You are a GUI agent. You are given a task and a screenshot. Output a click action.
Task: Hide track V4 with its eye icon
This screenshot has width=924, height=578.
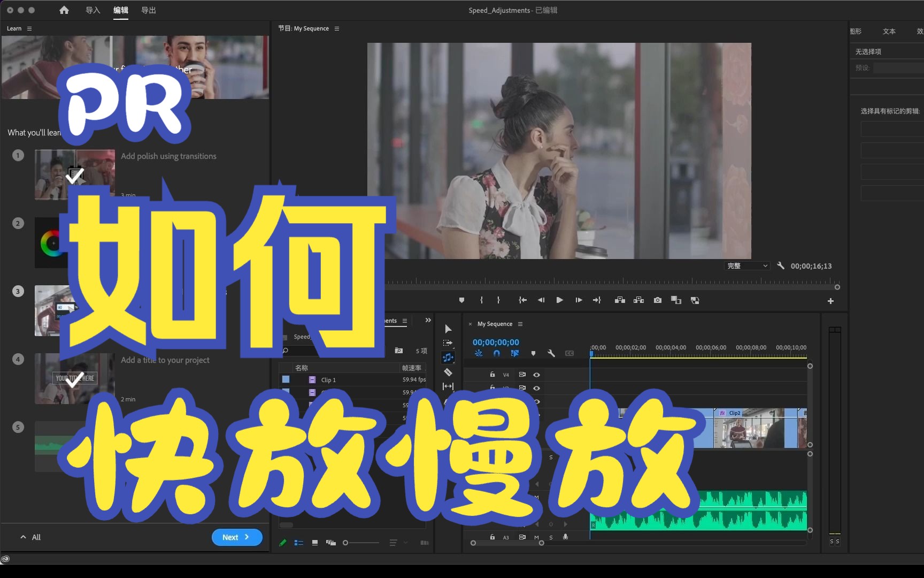(x=537, y=375)
